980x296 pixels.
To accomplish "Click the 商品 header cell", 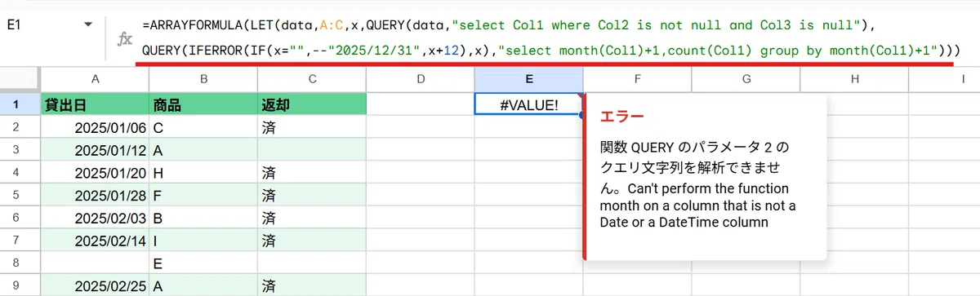I will pos(203,104).
